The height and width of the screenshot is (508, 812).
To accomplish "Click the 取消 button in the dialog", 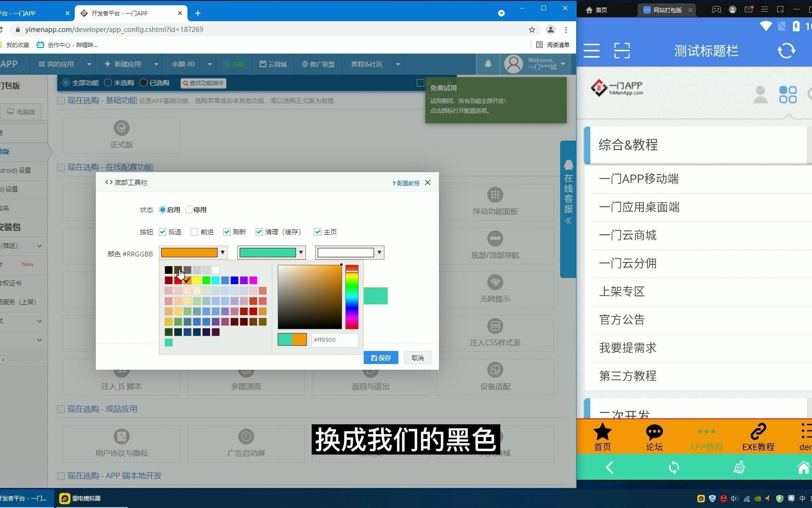I will click(418, 357).
